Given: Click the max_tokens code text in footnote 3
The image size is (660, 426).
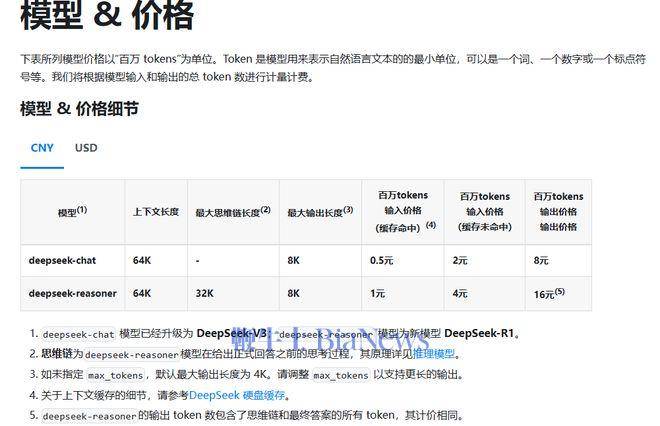Looking at the screenshot, I should click(110, 375).
